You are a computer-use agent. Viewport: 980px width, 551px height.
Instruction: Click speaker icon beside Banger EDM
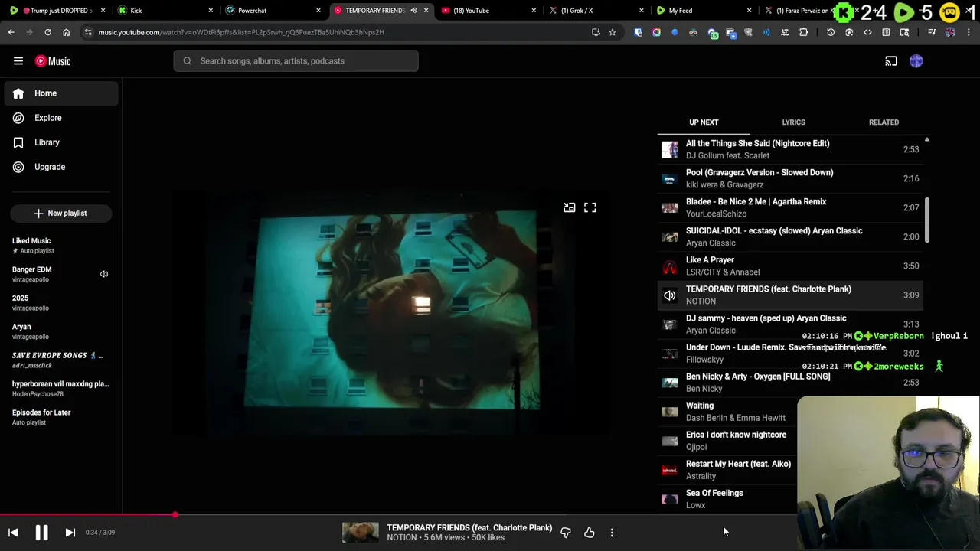104,274
